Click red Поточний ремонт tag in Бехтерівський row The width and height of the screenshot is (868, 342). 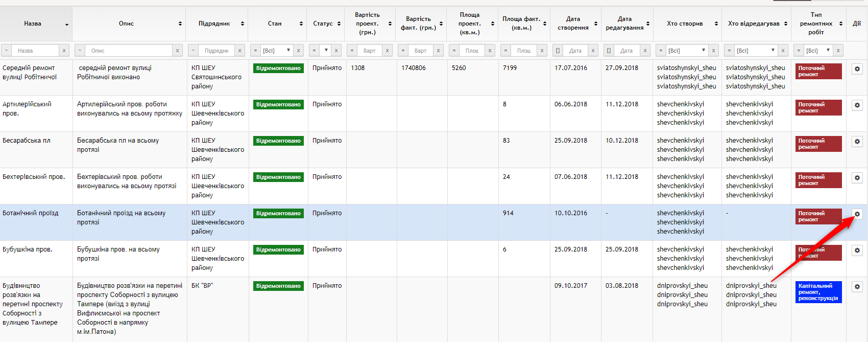click(818, 180)
